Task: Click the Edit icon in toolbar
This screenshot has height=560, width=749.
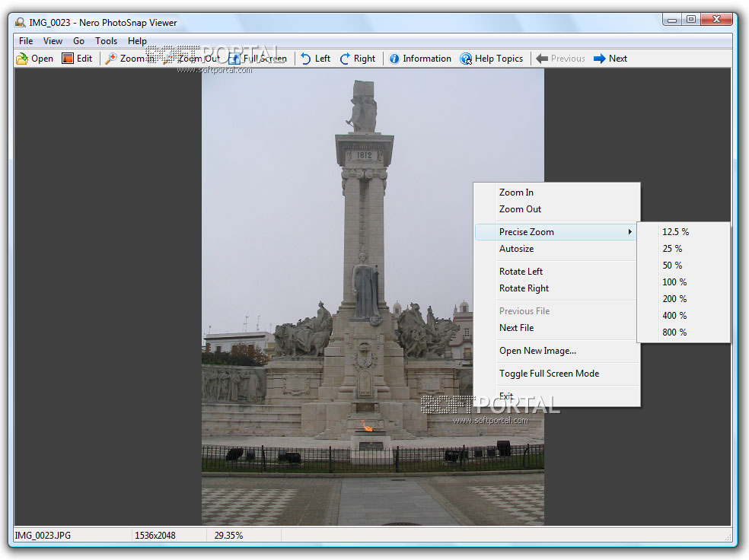Action: pyautogui.click(x=68, y=59)
